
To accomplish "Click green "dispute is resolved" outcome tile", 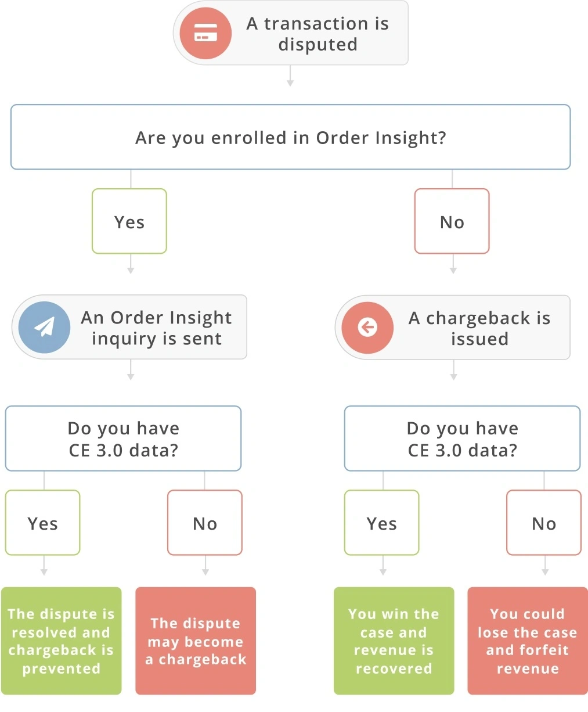I will coord(61,641).
